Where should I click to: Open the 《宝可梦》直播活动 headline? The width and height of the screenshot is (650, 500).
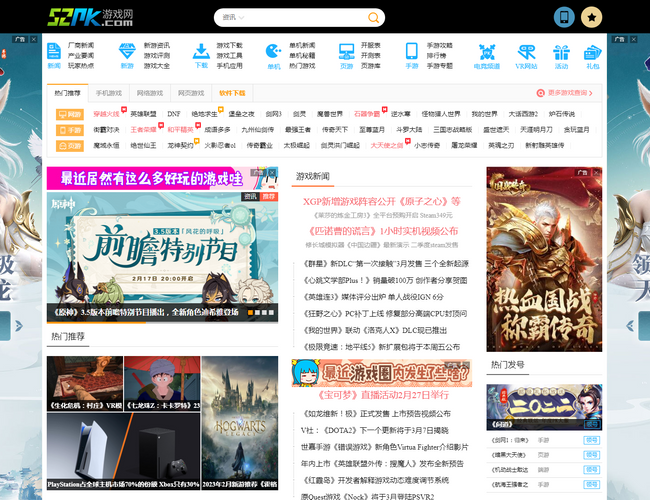(381, 394)
